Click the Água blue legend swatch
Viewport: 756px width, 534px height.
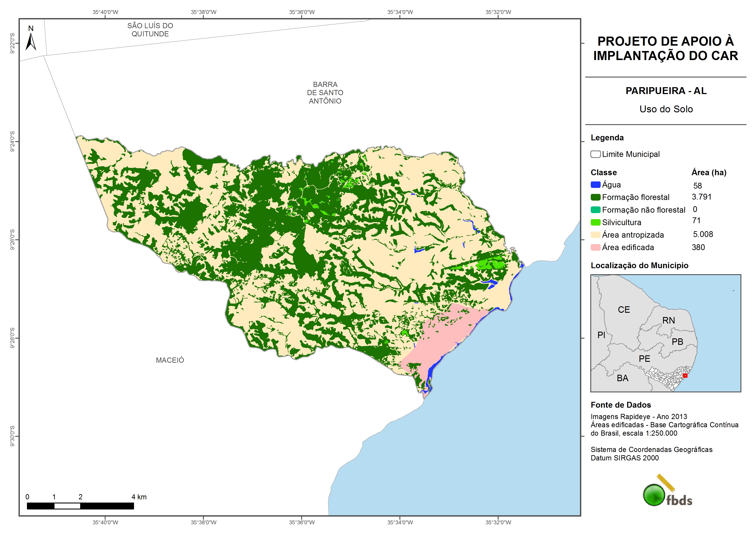pyautogui.click(x=595, y=185)
